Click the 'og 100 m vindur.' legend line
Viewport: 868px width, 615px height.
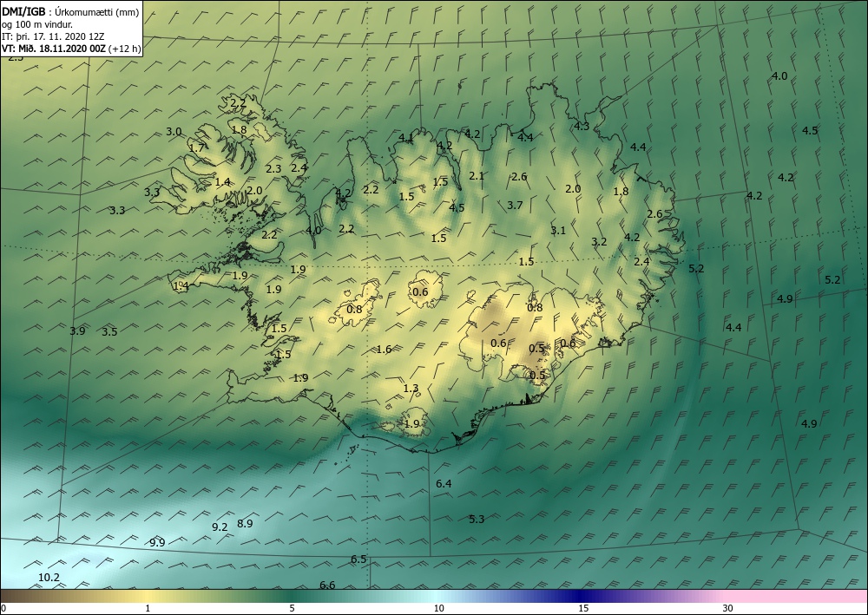pos(37,24)
